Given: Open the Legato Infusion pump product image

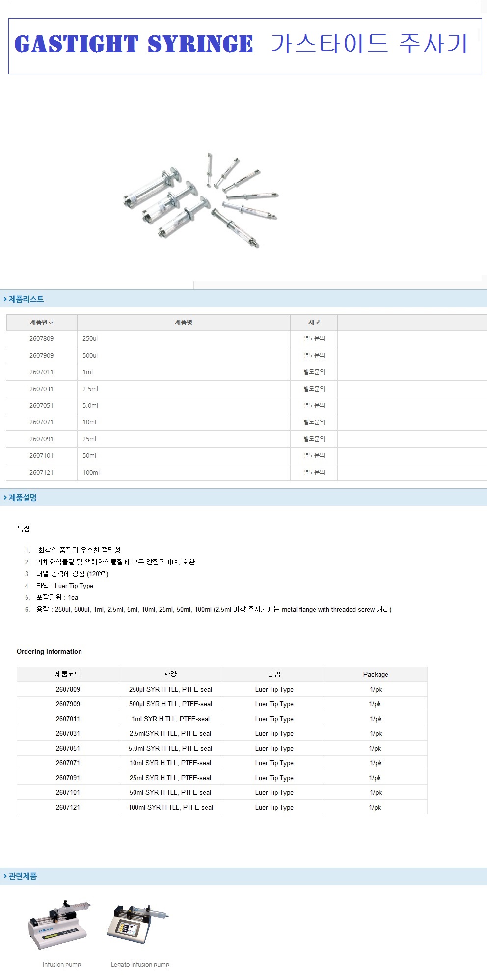Looking at the screenshot, I should pyautogui.click(x=138, y=925).
